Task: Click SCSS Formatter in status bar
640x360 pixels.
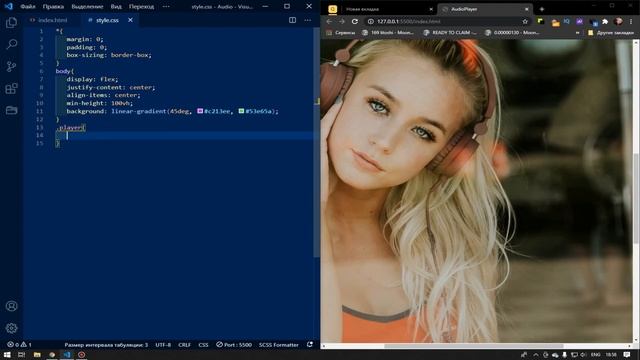Action: (x=278, y=345)
